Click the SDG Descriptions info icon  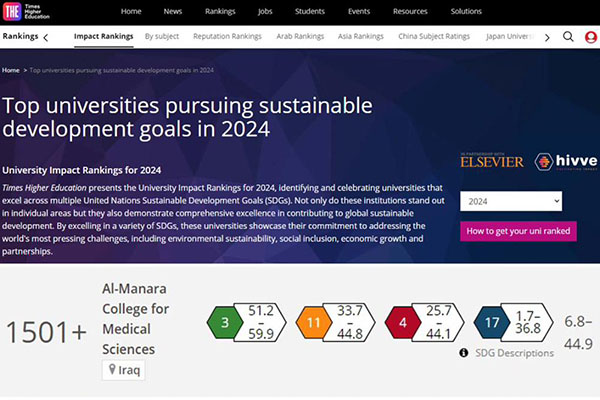[x=463, y=353]
